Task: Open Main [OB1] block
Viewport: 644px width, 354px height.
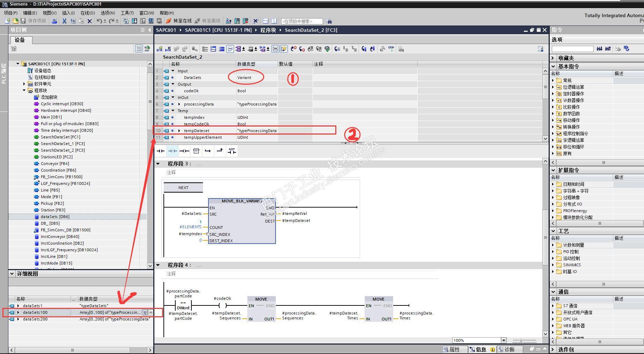Action: coord(51,117)
